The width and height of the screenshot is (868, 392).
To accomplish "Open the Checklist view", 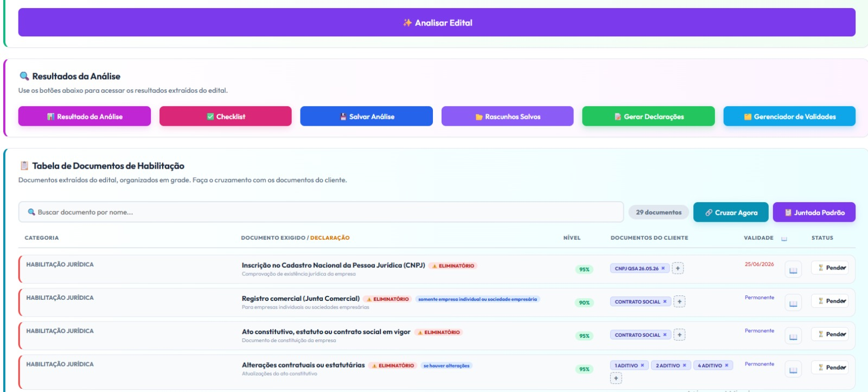I will [x=226, y=116].
